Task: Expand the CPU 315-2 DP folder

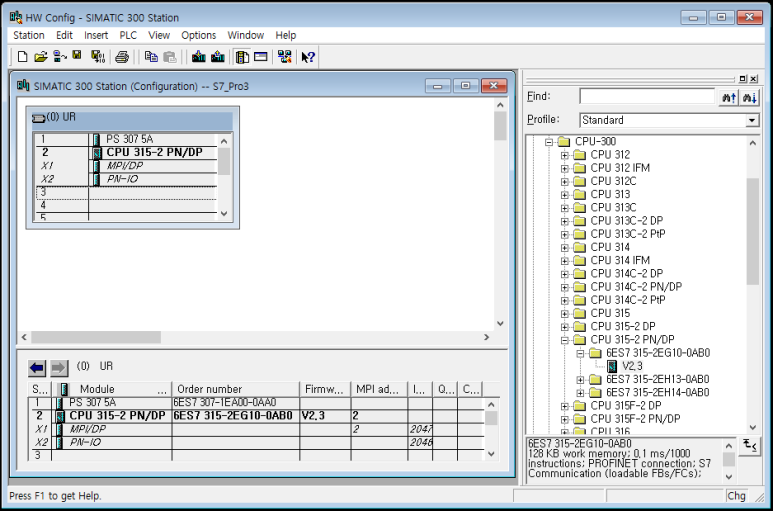Action: pyautogui.click(x=564, y=327)
